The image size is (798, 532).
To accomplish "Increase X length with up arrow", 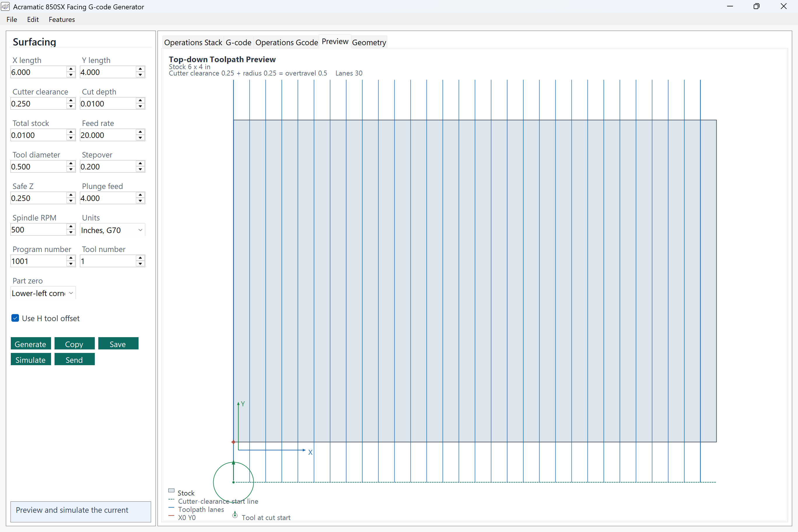I will tap(71, 69).
